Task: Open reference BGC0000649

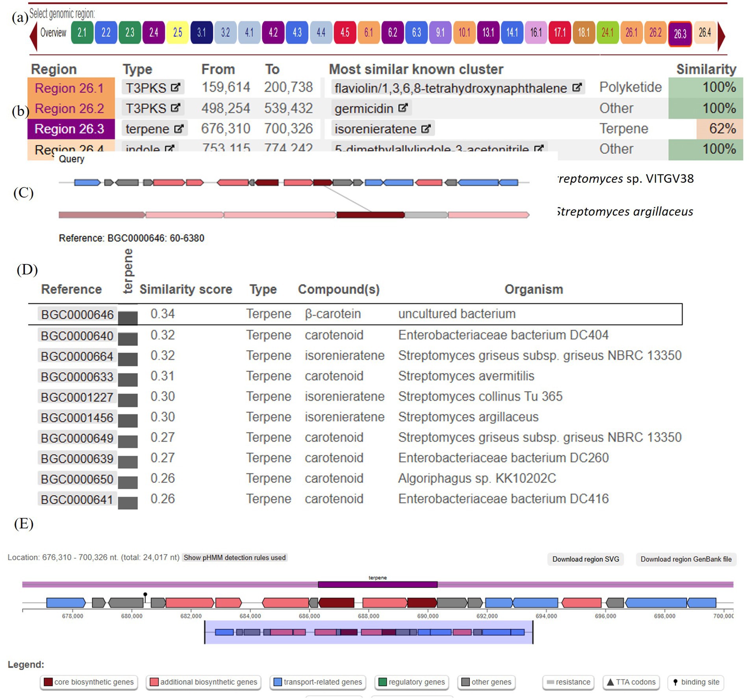Action: click(x=78, y=438)
